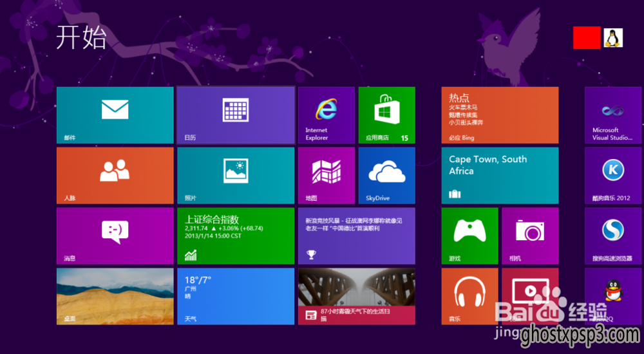Click the 87小时雾霾天气下的生活扫描 headline
This screenshot has width=644, height=354.
(x=355, y=315)
